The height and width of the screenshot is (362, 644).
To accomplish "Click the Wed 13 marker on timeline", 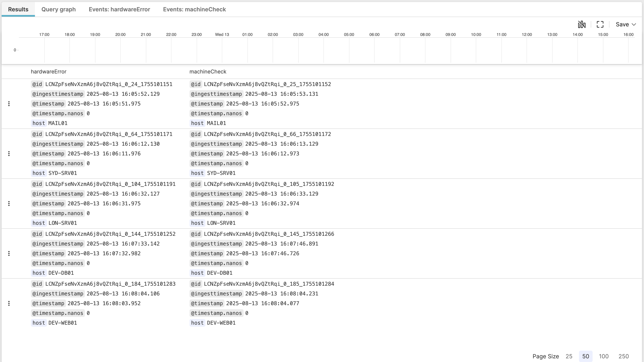I will coord(222,34).
